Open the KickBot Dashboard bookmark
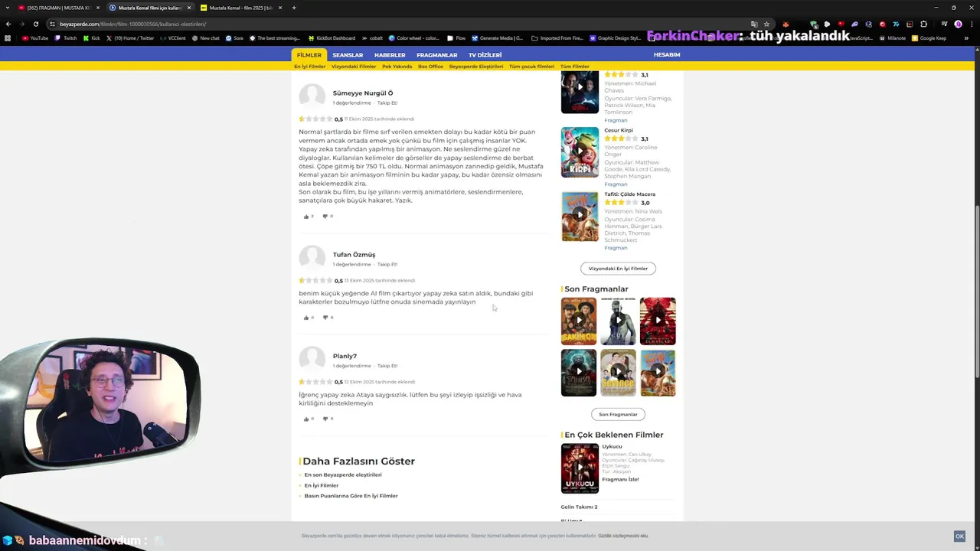Image resolution: width=980 pixels, height=551 pixels. 332,37
